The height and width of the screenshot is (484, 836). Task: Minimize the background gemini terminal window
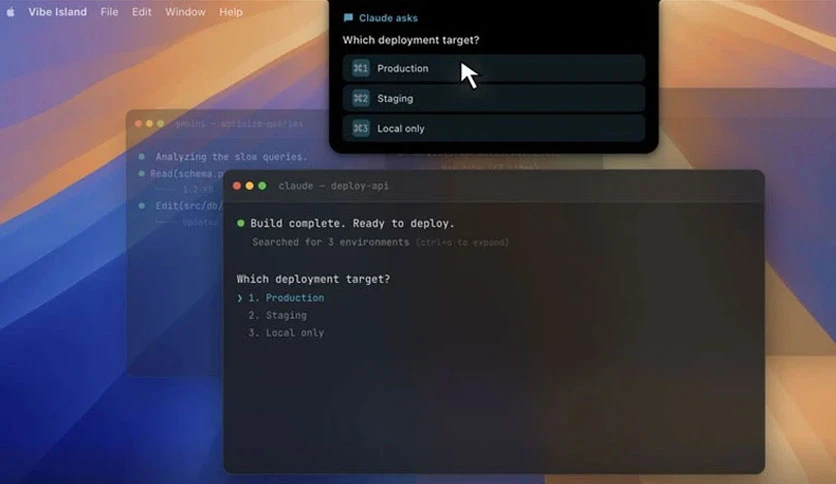149,124
